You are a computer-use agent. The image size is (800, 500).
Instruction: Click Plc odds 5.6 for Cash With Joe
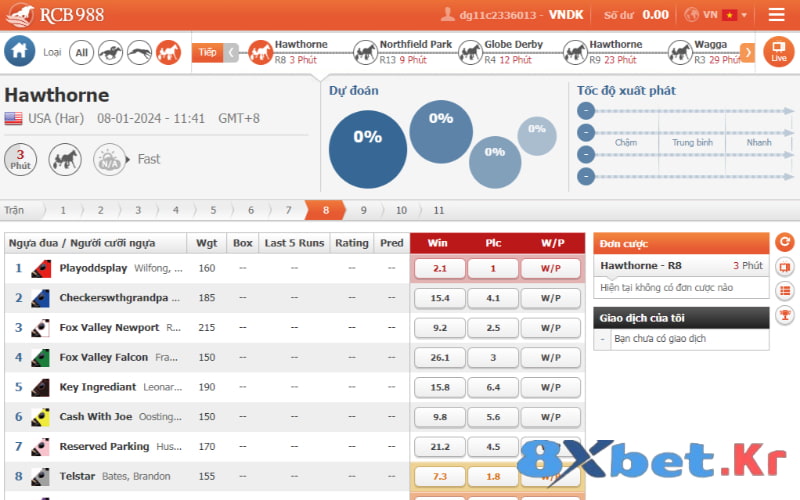click(x=492, y=417)
